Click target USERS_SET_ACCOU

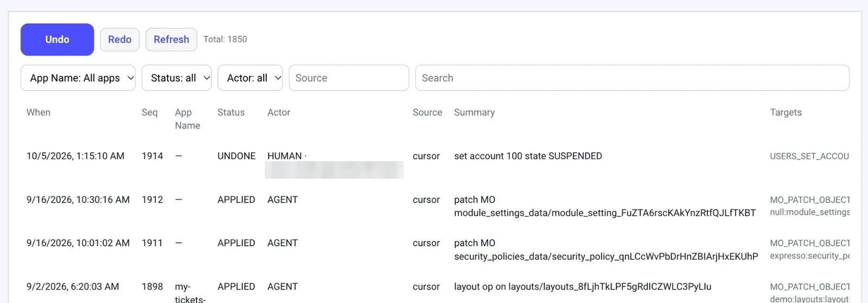point(809,156)
